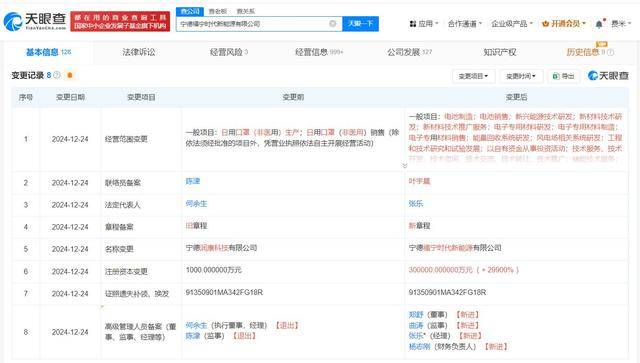Switch to the 公司发展 tab
The width and height of the screenshot is (640, 363).
click(x=409, y=52)
